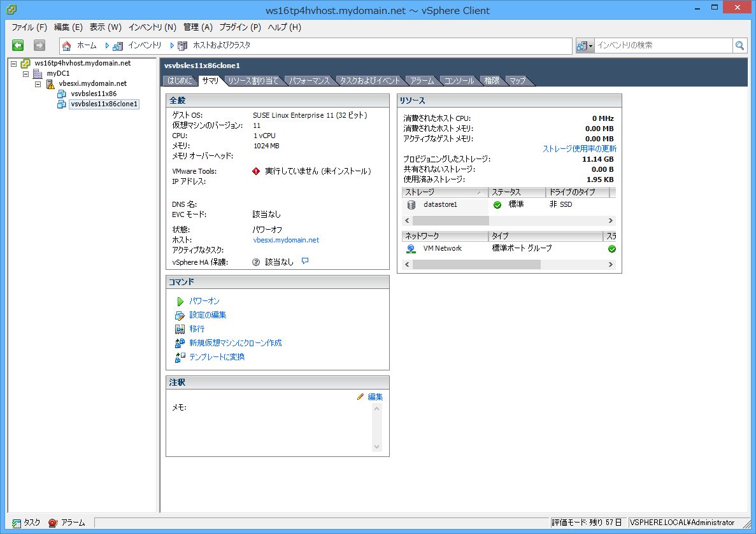Click the migrate icon
The width and height of the screenshot is (756, 534).
[x=180, y=329]
